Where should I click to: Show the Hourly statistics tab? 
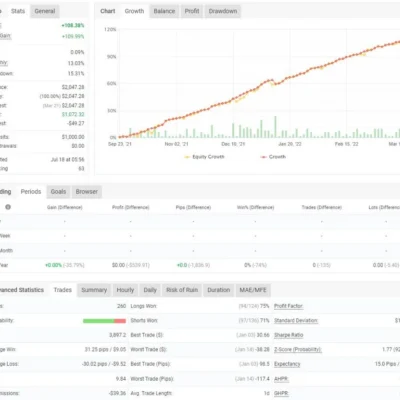125,290
